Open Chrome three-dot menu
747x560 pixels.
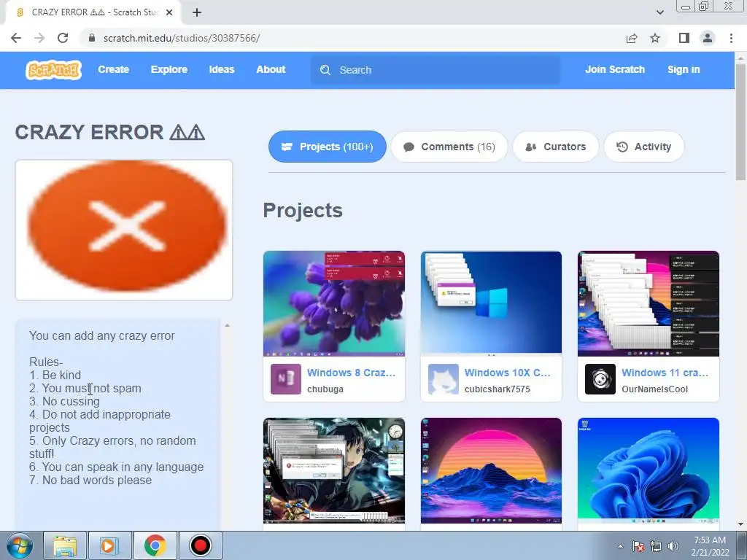[731, 38]
